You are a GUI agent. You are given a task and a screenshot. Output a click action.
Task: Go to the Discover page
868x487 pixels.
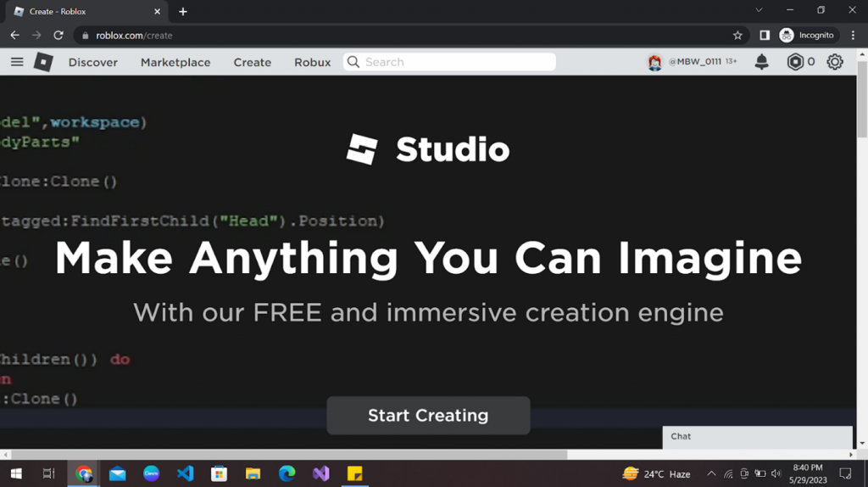tap(93, 62)
